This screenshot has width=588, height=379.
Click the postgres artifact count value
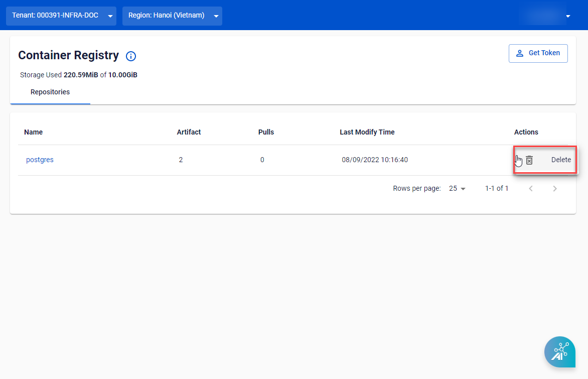click(181, 160)
